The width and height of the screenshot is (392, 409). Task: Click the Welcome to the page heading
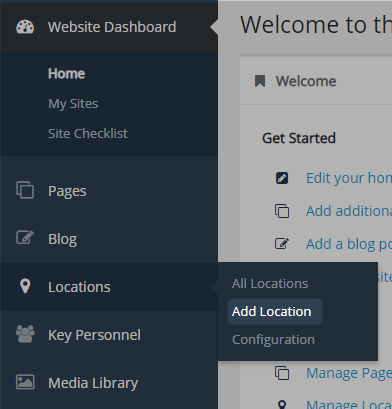316,25
